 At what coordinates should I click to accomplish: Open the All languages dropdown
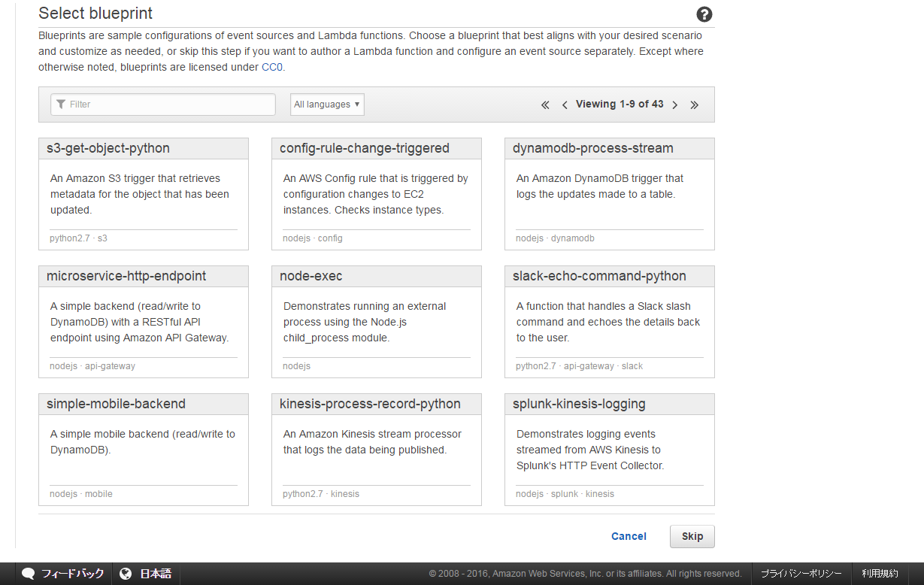tap(327, 105)
